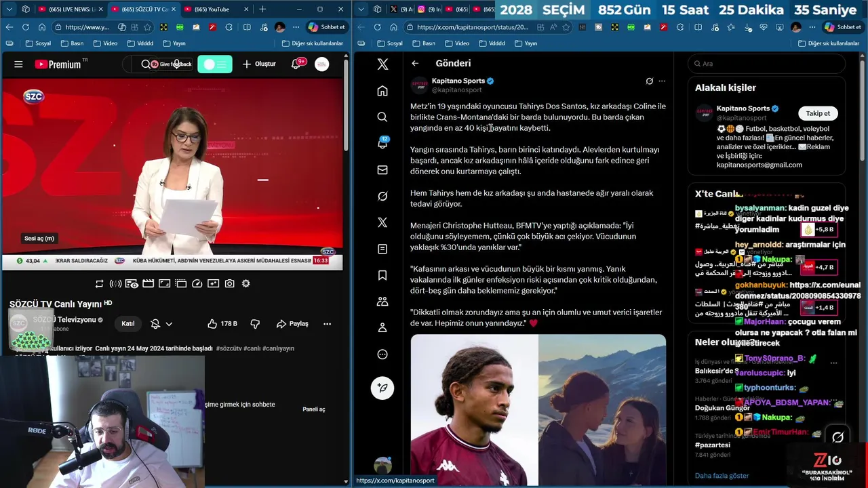Click the clapperboard icon under the video
This screenshot has height=488, width=868.
(148, 283)
